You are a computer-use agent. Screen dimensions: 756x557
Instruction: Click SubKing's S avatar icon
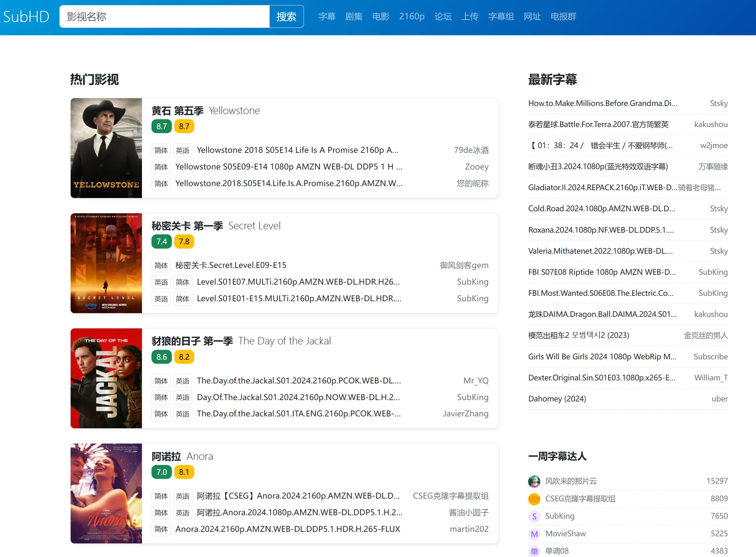coord(534,516)
